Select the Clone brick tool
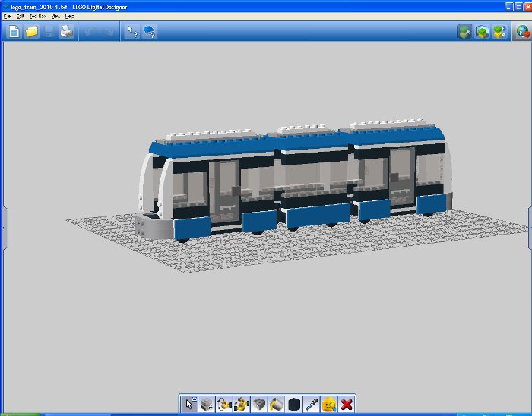Viewport: 532px width, 416px height. pyautogui.click(x=206, y=404)
